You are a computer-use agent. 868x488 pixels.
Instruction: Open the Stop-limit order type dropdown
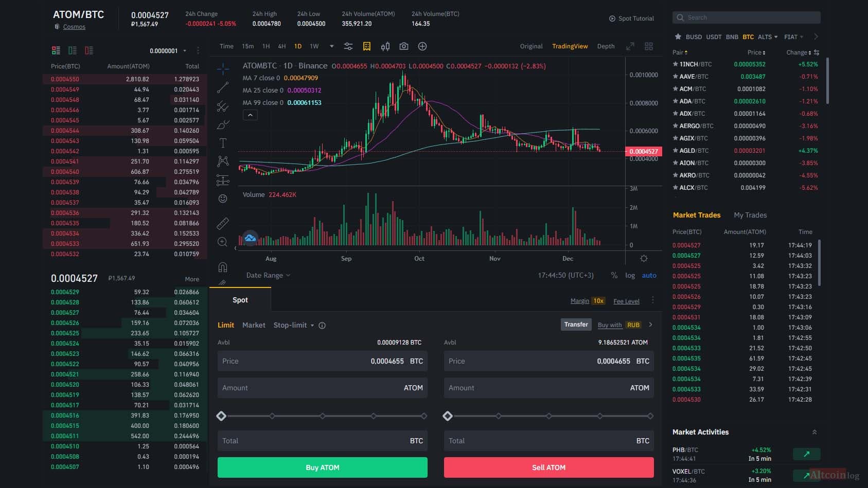294,326
